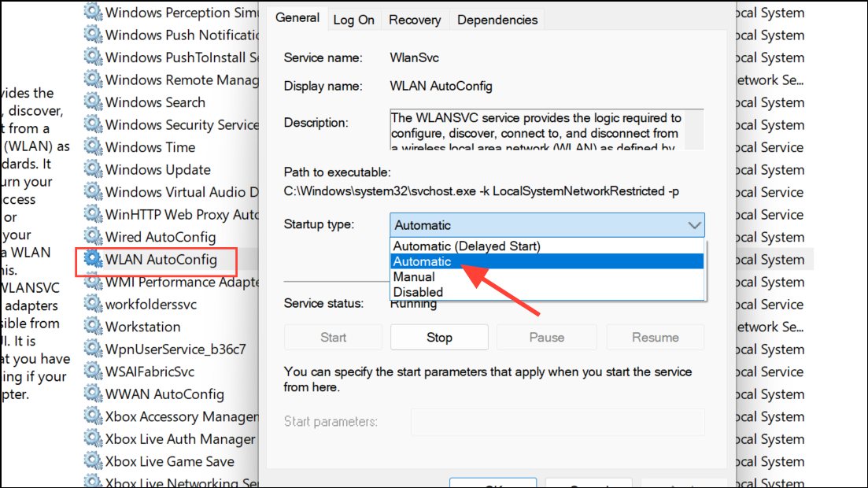
Task: Click gear icon beside Xbox Accessory Management
Action: (x=93, y=416)
